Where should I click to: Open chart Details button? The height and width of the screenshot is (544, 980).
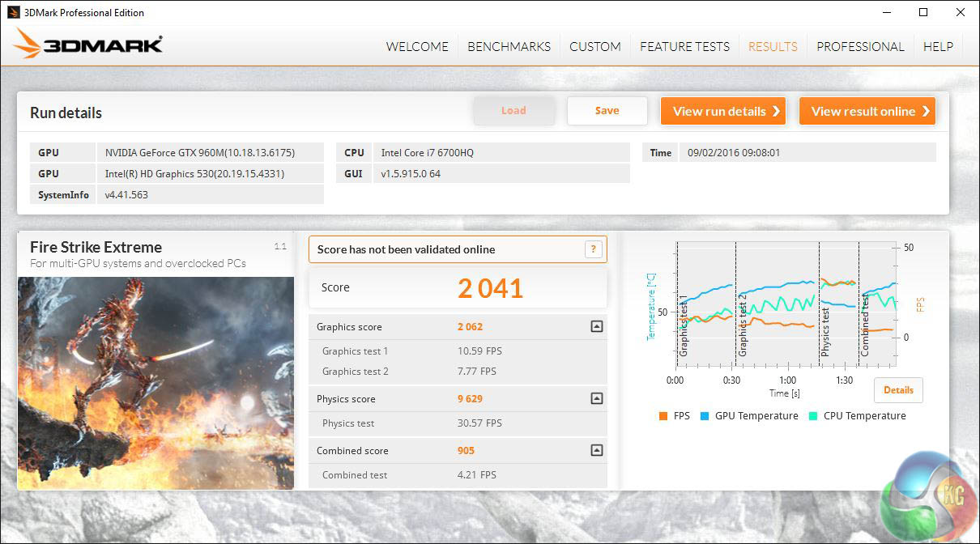coord(897,390)
